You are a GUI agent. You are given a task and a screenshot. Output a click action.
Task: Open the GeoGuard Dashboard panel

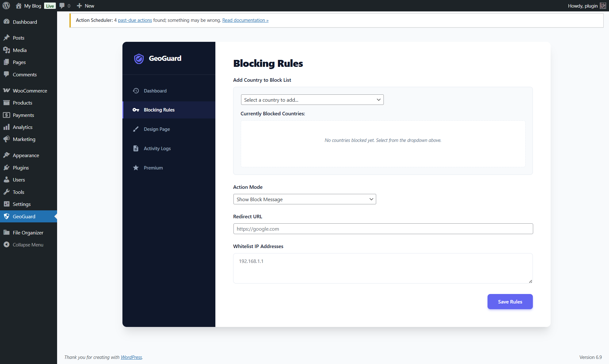154,91
